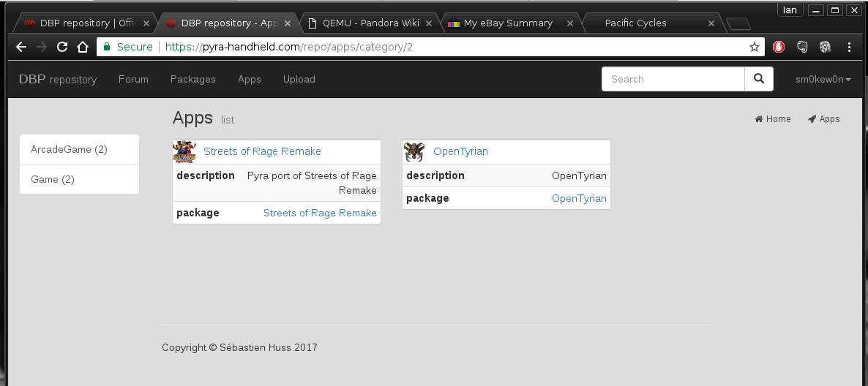Go to the browser home page
868x386 pixels.
[x=83, y=47]
